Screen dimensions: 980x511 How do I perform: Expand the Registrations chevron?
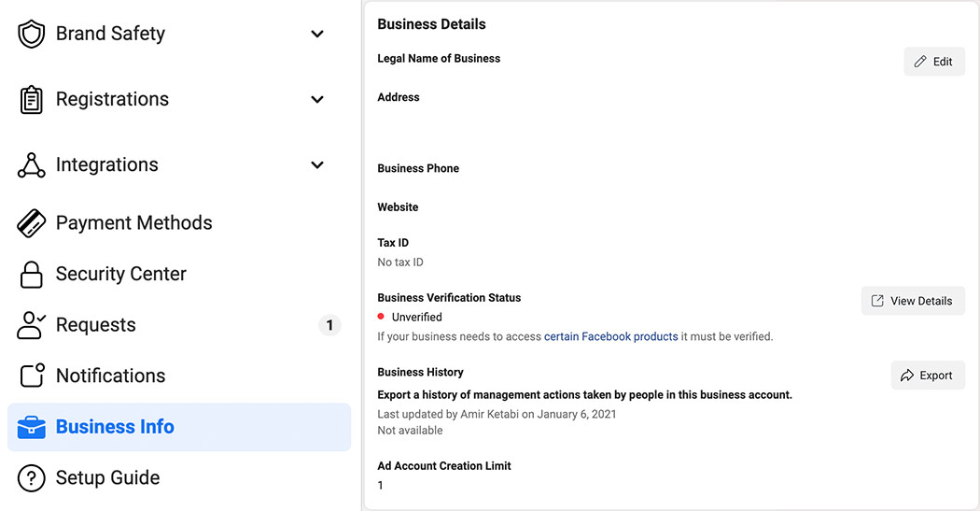tap(317, 99)
